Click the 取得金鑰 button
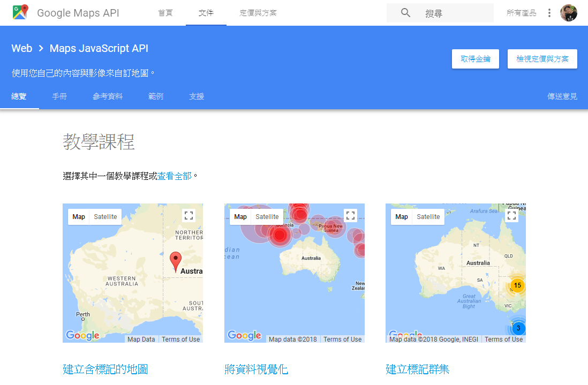Viewport: 588px width, 385px height. coord(476,59)
